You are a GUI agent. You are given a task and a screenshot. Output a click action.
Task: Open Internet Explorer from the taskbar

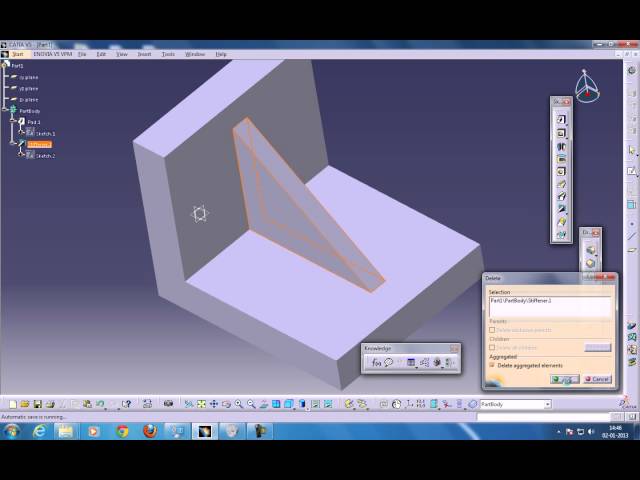39,431
